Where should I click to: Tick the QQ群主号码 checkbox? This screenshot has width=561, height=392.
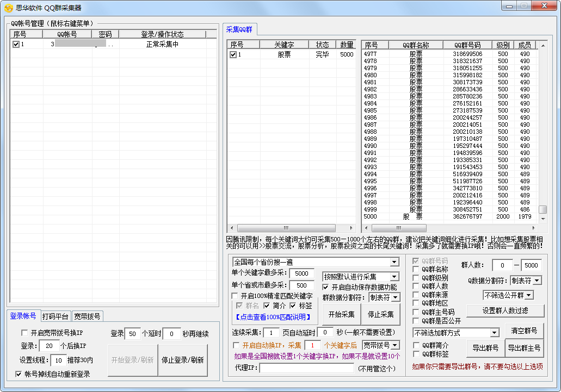[416, 312]
